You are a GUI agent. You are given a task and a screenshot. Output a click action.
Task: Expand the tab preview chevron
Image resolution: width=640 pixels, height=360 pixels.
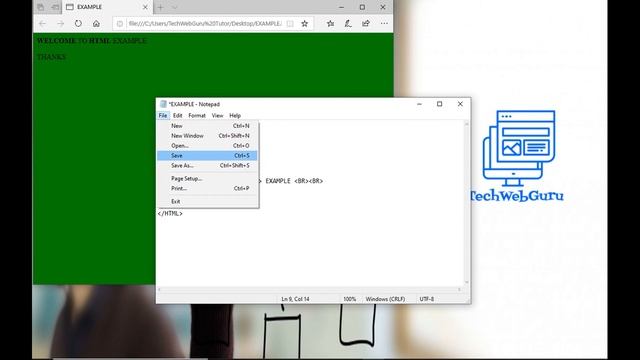point(174,7)
